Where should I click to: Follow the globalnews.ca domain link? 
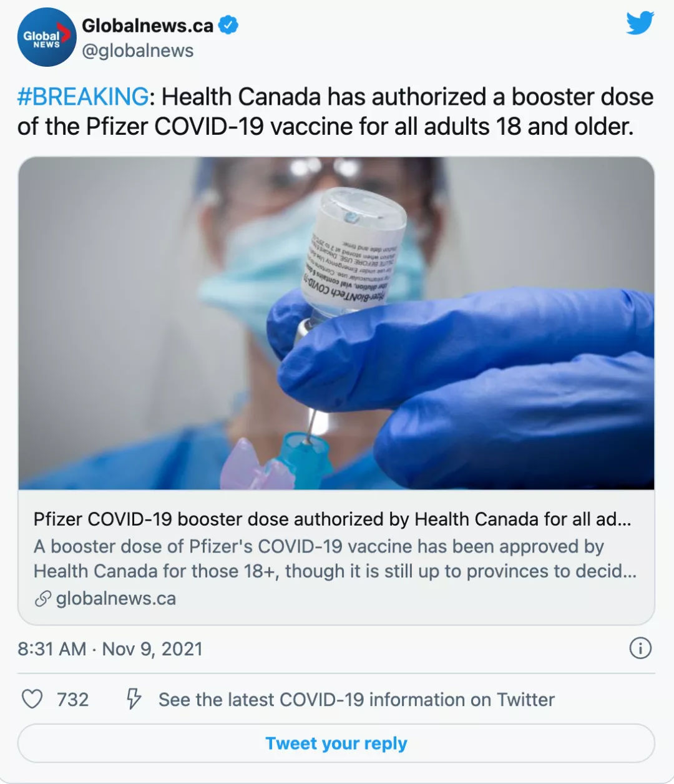(116, 599)
